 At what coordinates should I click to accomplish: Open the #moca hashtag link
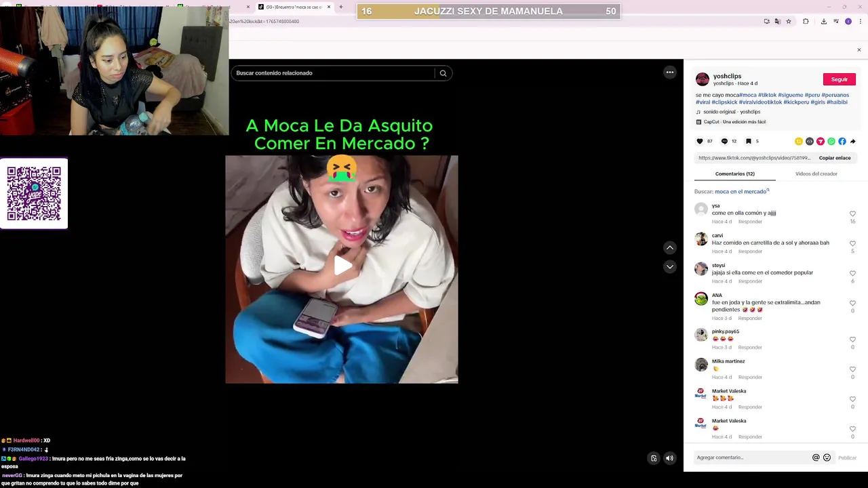pos(748,96)
